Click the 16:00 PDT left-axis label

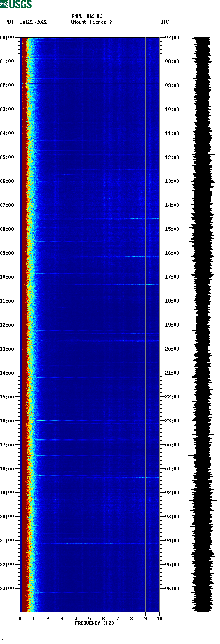(x=7, y=421)
